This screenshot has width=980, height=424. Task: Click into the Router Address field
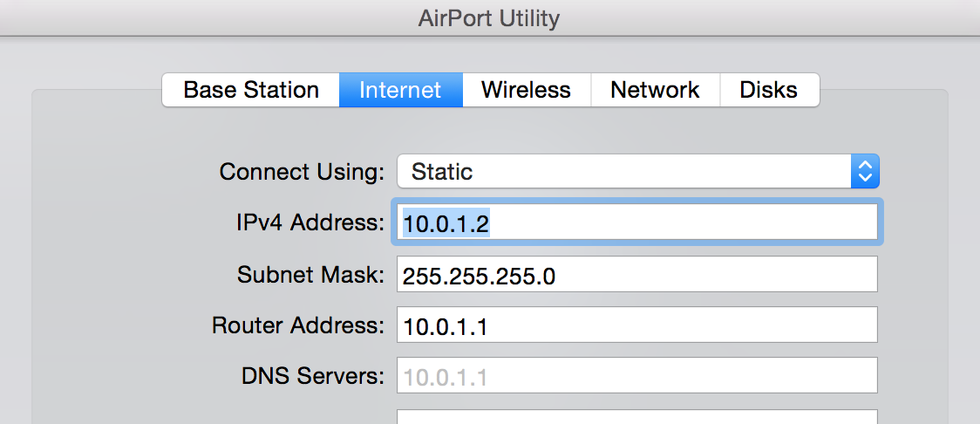click(637, 325)
